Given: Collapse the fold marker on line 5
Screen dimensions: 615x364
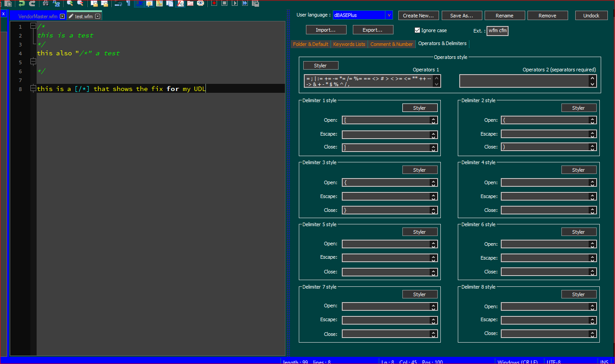Looking at the screenshot, I should coord(33,62).
